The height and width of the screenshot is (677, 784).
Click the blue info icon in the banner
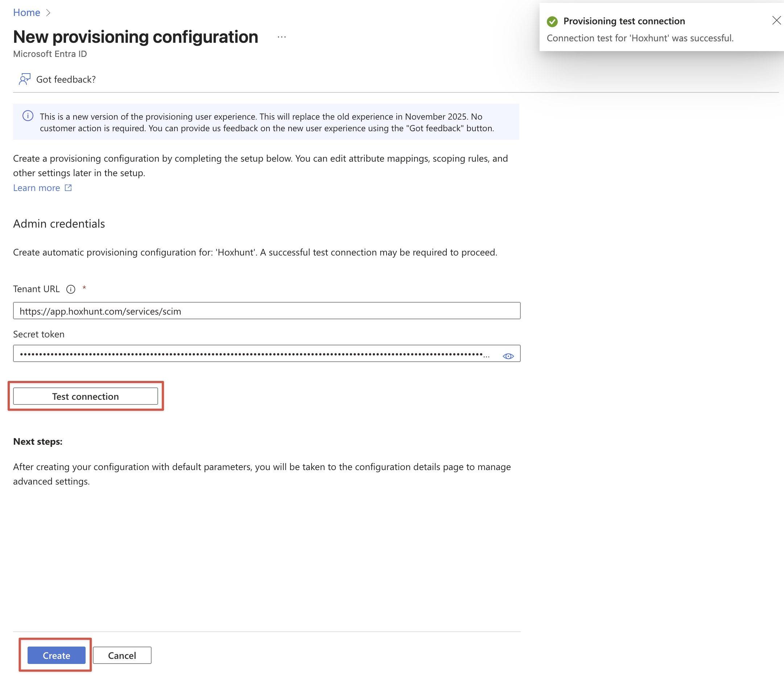(x=28, y=116)
